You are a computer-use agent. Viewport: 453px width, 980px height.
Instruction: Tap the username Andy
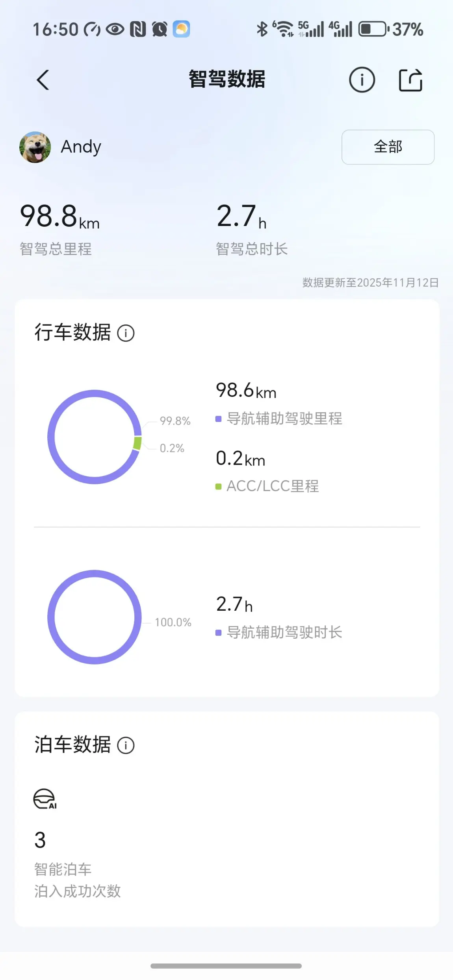81,147
